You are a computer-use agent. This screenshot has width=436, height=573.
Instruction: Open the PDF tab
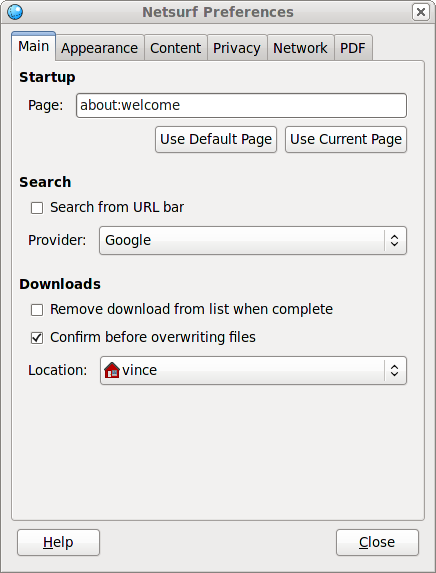353,48
